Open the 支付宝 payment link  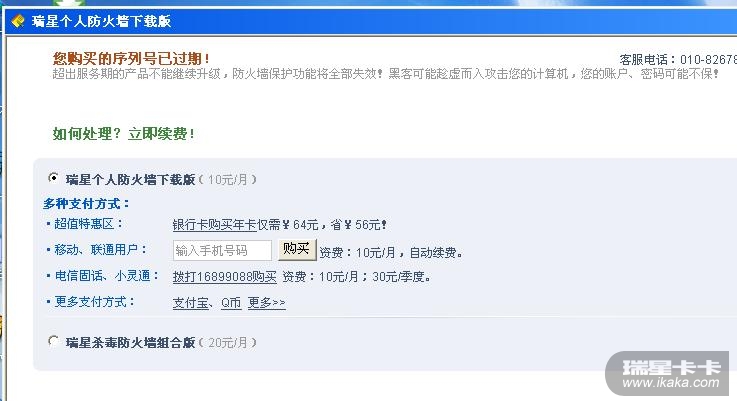(191, 303)
